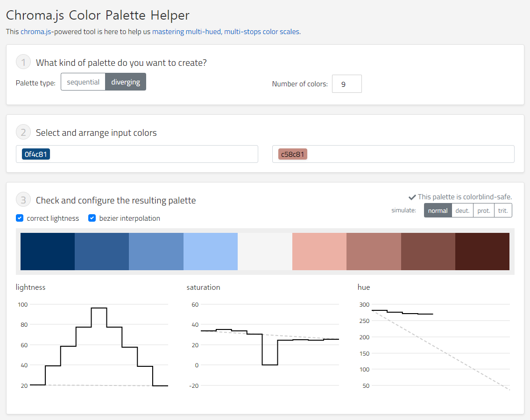530x420 pixels.
Task: Click the colorblind-safe checkmark icon
Action: [x=412, y=197]
